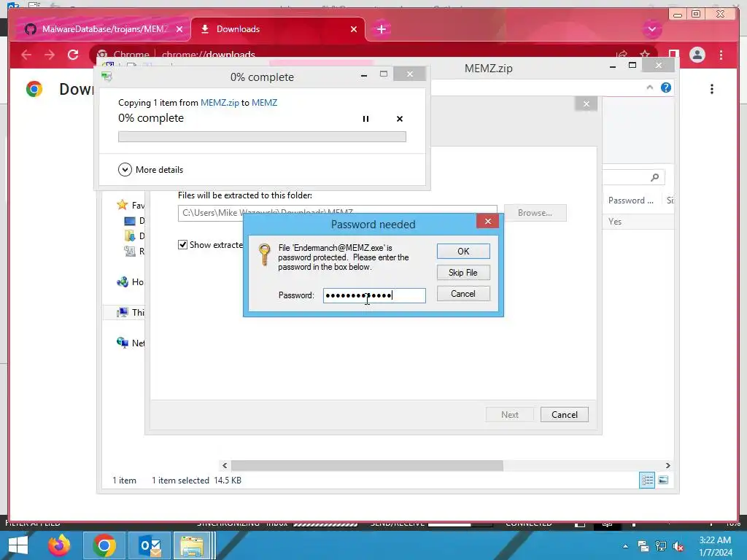Click the Next button in extraction wizard
The width and height of the screenshot is (747, 560).
click(x=509, y=415)
